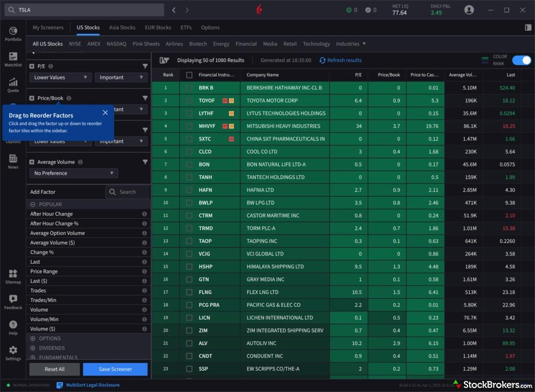Open the News sidebar icon
Image resolution: width=535 pixels, height=392 pixels.
pyautogui.click(x=13, y=160)
